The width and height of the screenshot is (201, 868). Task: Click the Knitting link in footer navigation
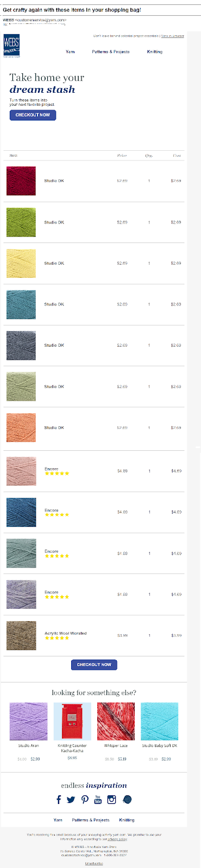pos(127,820)
